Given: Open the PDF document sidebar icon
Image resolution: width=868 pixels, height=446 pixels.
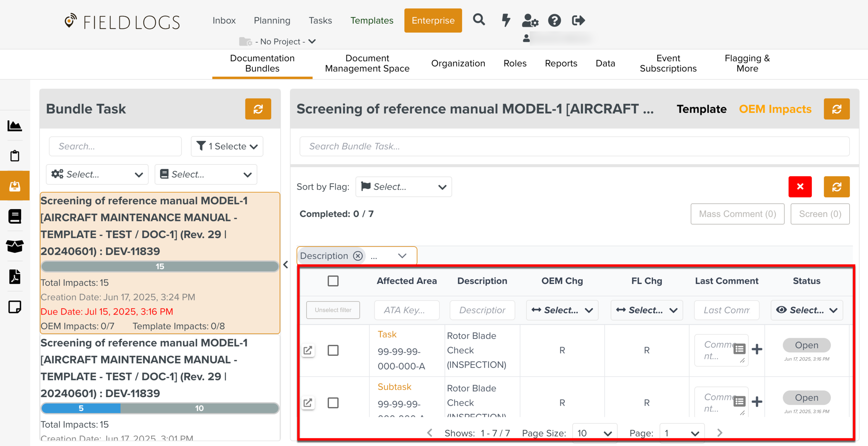Looking at the screenshot, I should point(15,276).
